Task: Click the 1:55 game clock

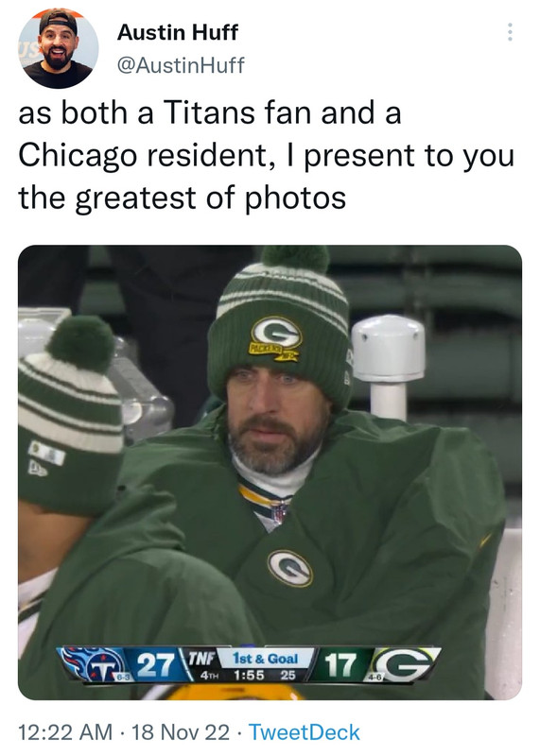Action: pos(249,675)
